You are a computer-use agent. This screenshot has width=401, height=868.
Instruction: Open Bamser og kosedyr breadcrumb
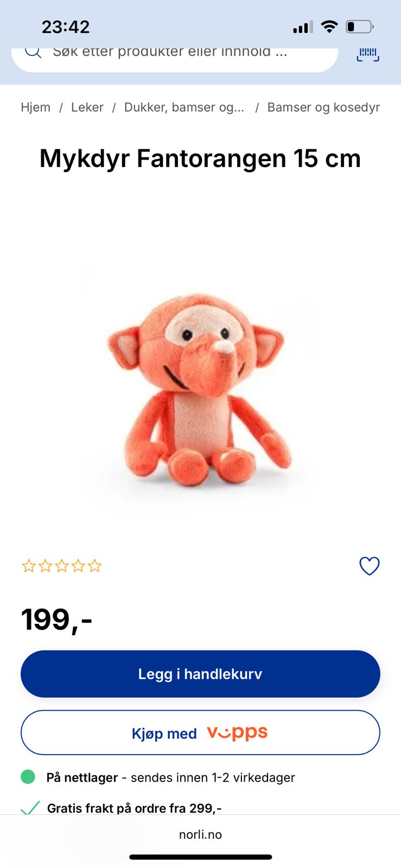point(323,107)
